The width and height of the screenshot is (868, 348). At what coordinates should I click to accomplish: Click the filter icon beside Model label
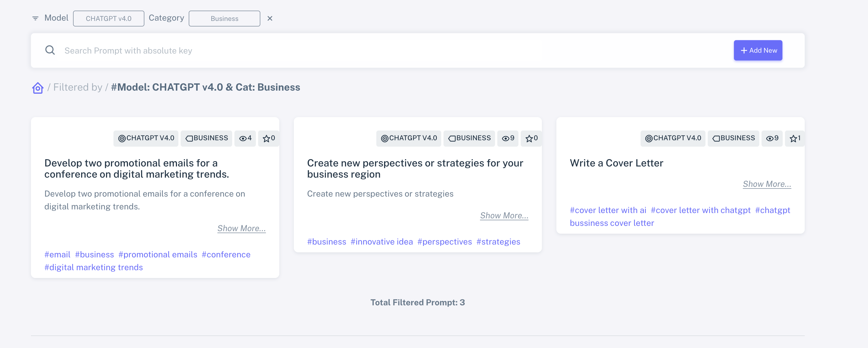pyautogui.click(x=35, y=18)
